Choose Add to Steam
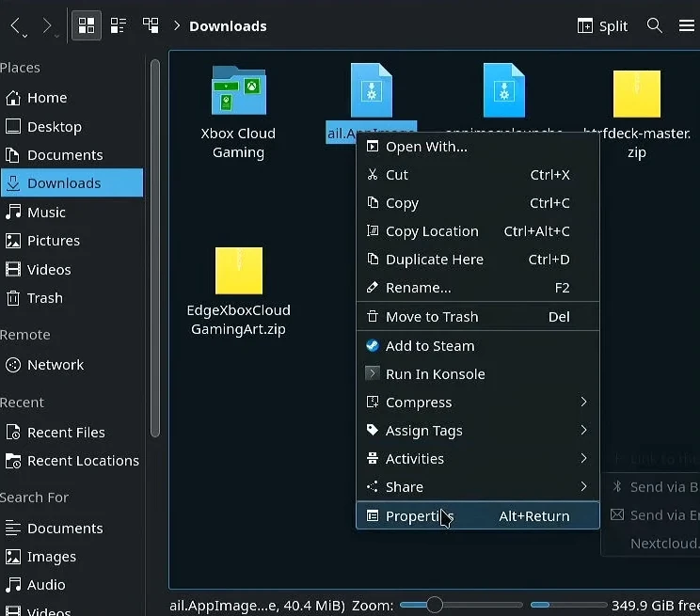This screenshot has width=700, height=616. [x=477, y=346]
